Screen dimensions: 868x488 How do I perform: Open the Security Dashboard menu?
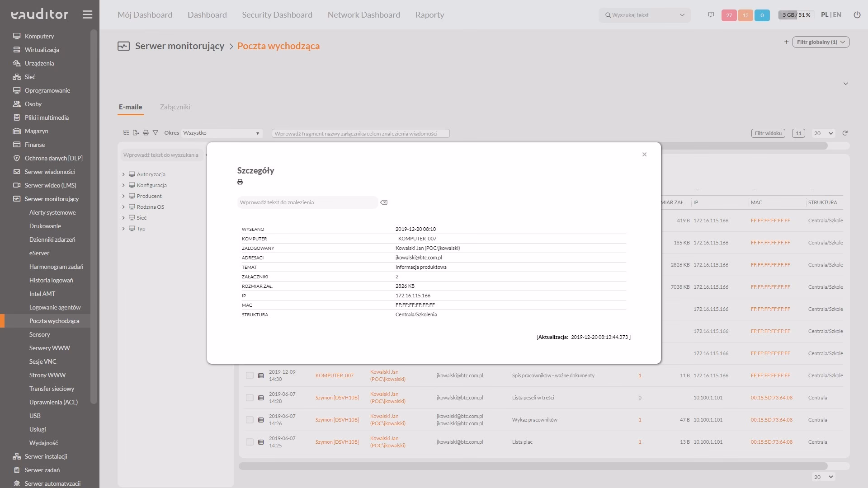[277, 15]
